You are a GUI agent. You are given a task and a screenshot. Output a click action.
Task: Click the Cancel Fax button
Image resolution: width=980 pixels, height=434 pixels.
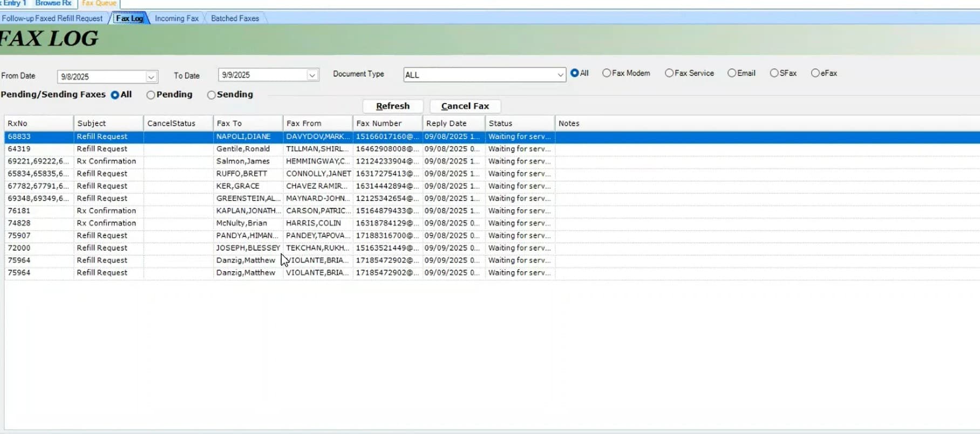(x=465, y=106)
